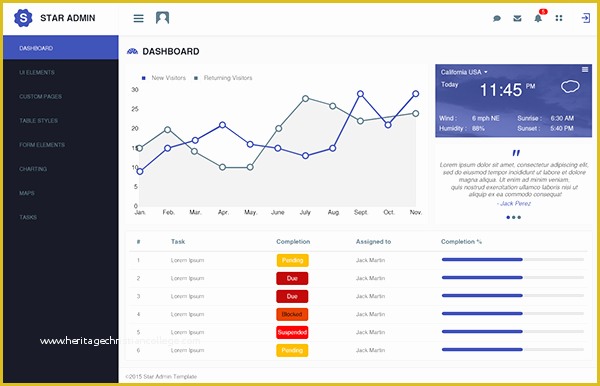Click the Completion % column header
This screenshot has width=600, height=386.
pos(461,241)
